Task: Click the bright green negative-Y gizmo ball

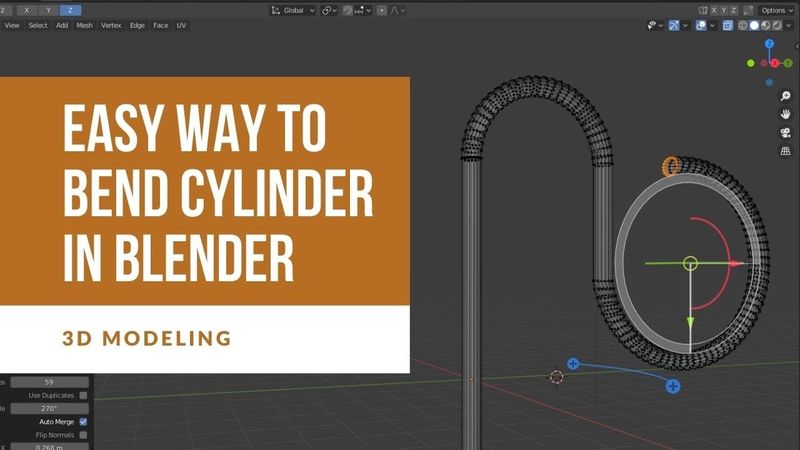Action: (751, 63)
